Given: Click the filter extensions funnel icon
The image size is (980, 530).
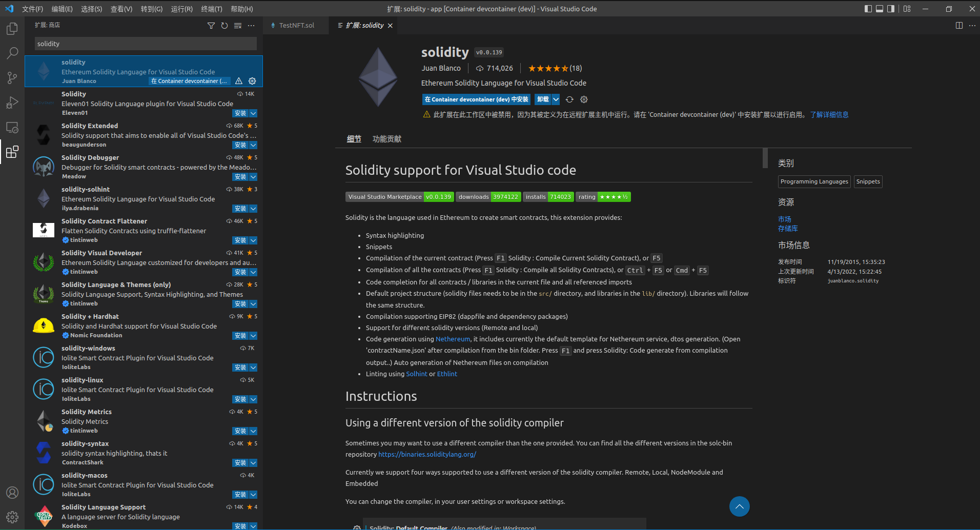Looking at the screenshot, I should [211, 26].
